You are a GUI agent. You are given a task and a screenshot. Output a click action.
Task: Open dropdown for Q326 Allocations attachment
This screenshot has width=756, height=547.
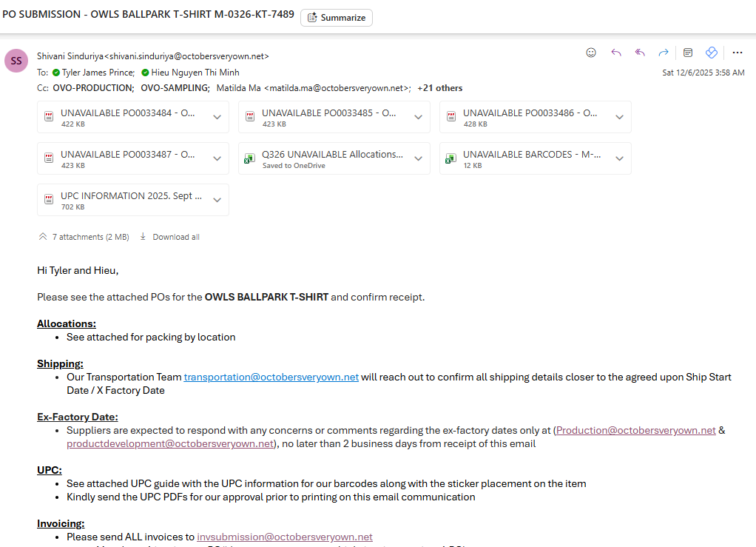click(x=418, y=158)
